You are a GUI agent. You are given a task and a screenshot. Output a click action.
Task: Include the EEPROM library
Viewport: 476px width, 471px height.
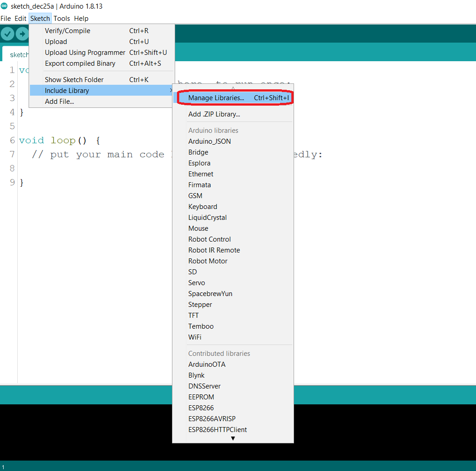(233, 397)
